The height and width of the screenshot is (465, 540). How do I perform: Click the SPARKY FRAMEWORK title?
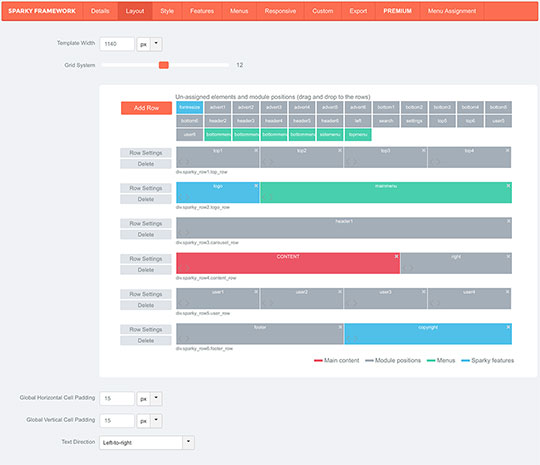pos(42,11)
